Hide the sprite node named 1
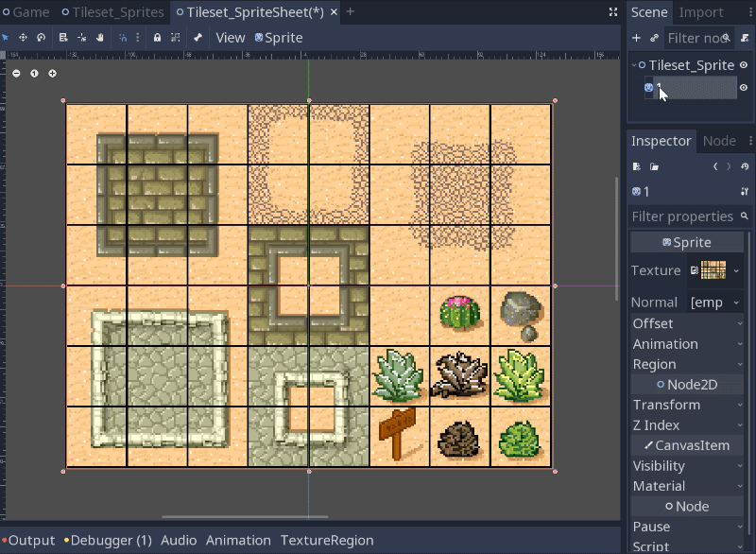Viewport: 756px width, 554px height. click(744, 87)
